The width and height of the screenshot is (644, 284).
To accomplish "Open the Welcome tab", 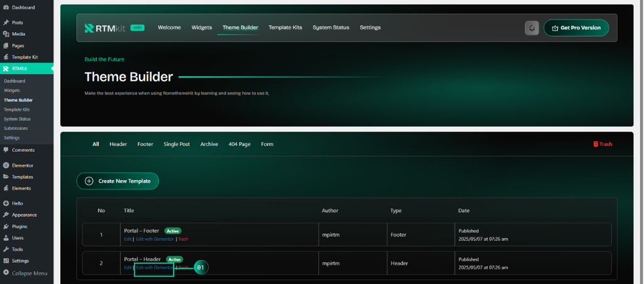I will (169, 28).
